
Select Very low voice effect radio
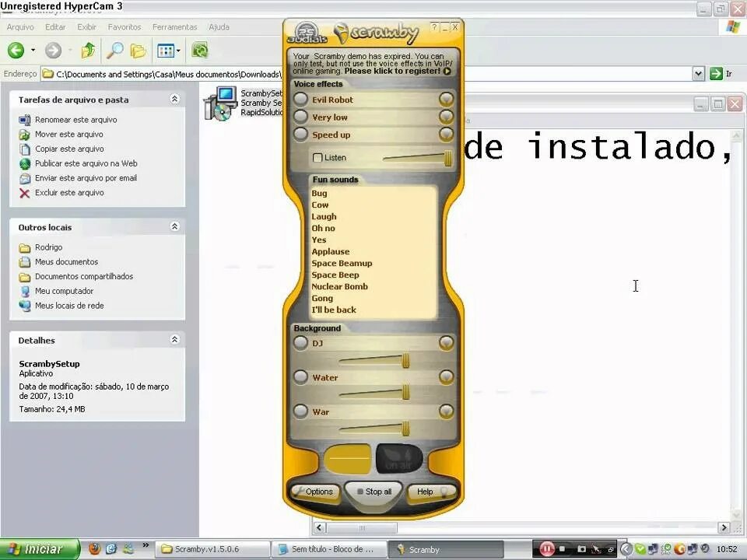pyautogui.click(x=300, y=117)
